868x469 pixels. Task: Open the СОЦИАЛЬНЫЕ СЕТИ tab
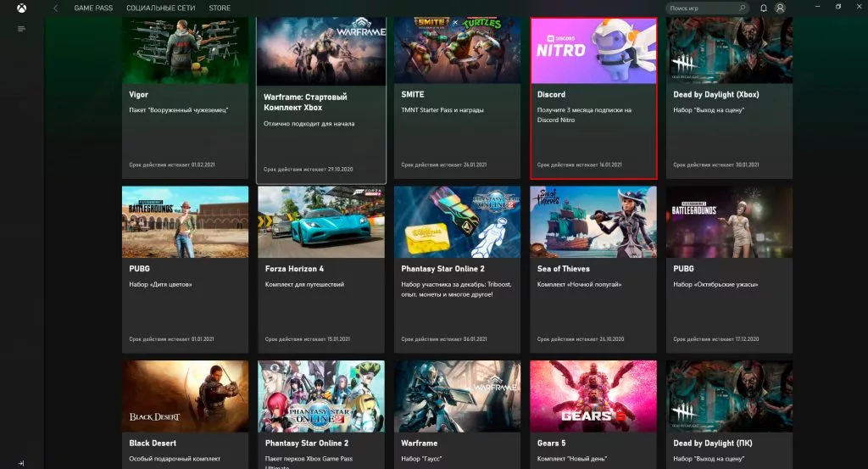pyautogui.click(x=162, y=8)
